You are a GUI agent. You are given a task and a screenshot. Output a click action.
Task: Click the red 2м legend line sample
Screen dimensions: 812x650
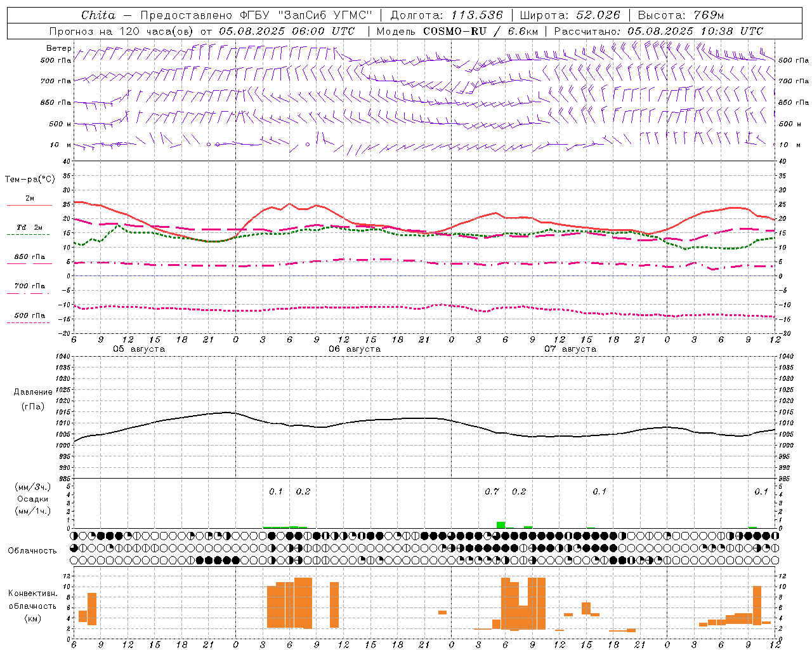(x=29, y=206)
